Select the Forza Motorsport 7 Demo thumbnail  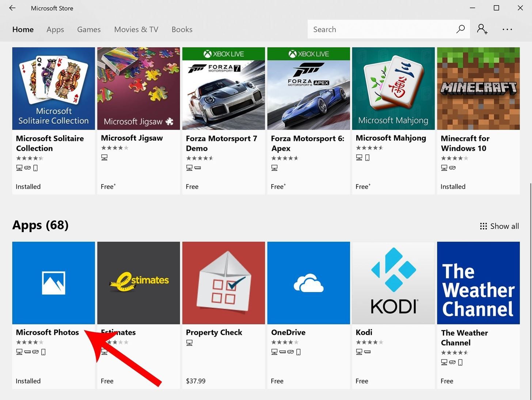point(223,88)
